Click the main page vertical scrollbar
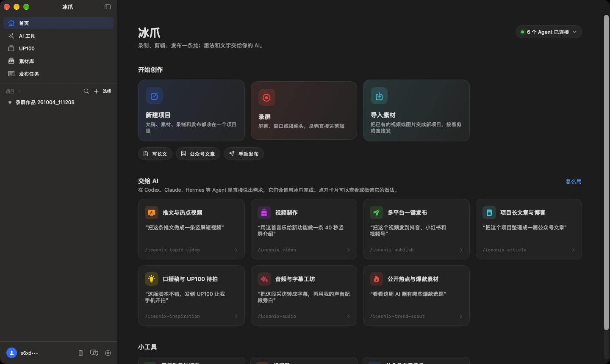610x364 pixels. coord(606,173)
